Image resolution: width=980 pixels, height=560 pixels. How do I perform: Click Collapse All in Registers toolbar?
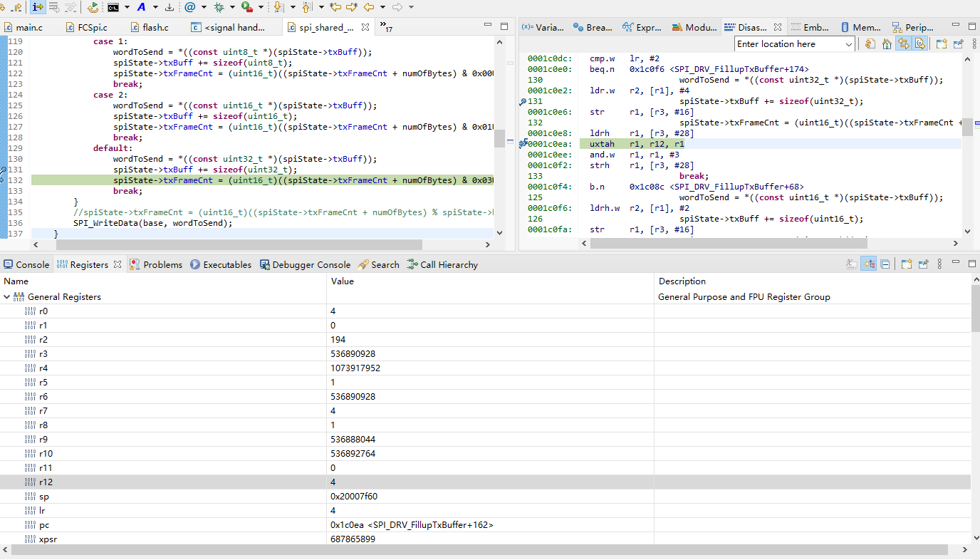tap(885, 264)
